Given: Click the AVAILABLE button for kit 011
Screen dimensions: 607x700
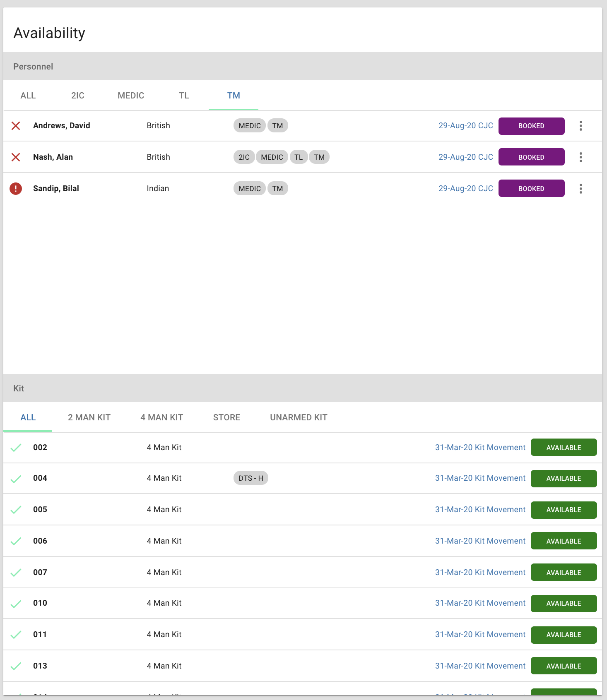Looking at the screenshot, I should [x=564, y=635].
